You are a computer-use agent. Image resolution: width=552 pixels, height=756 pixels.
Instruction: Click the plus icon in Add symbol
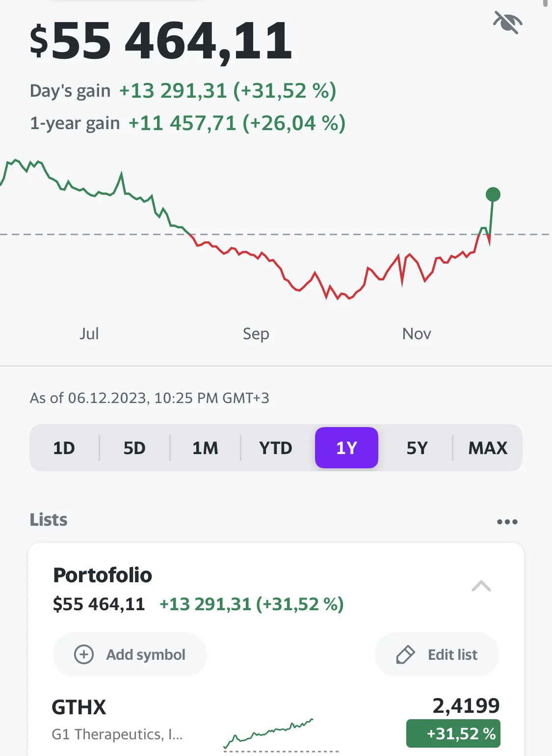(84, 654)
